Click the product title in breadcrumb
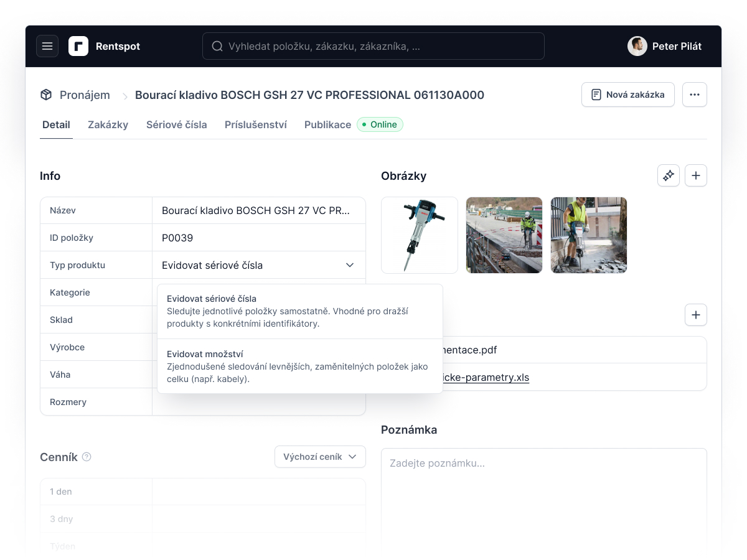The width and height of the screenshot is (747, 560). pos(310,95)
